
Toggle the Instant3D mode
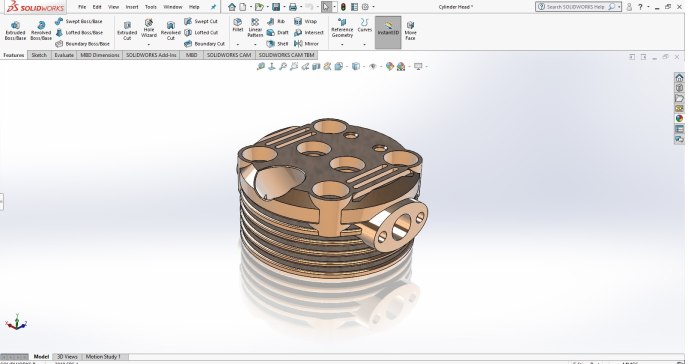click(x=388, y=33)
